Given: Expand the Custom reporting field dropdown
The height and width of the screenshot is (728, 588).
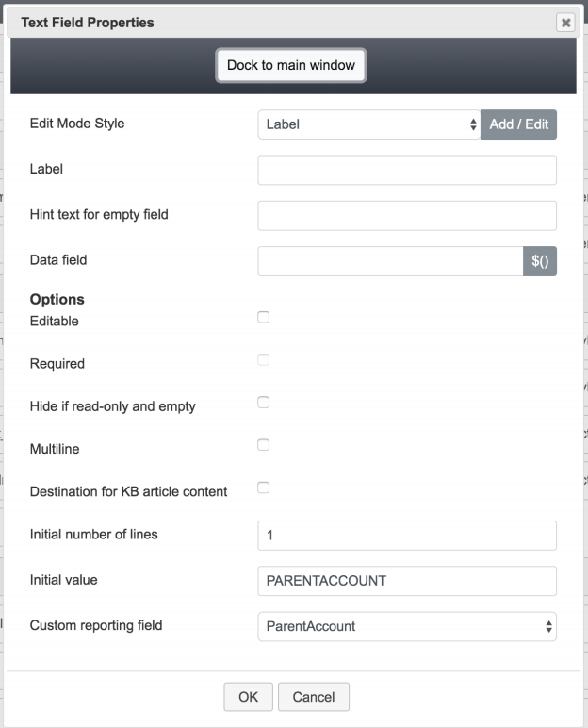Looking at the screenshot, I should pos(407,626).
